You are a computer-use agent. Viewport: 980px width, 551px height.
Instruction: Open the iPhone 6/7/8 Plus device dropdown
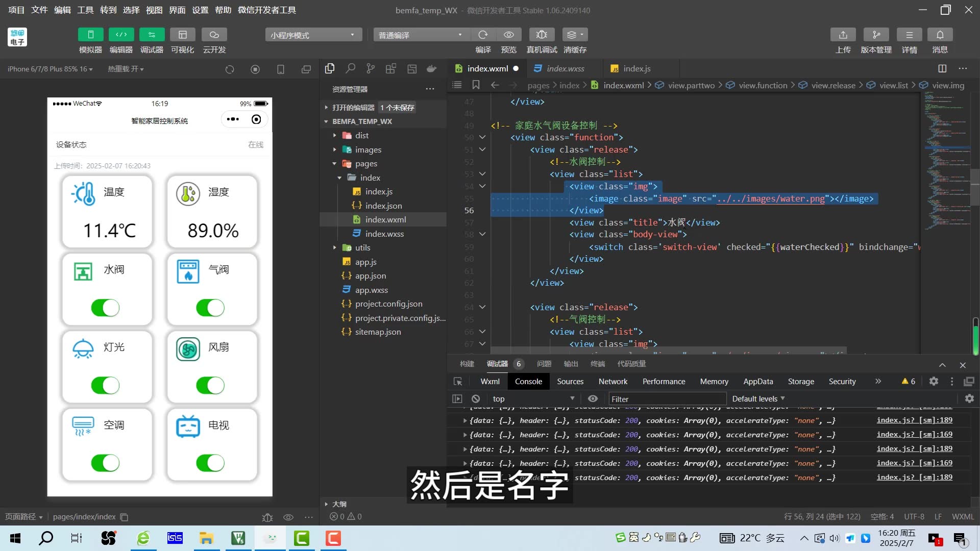(x=50, y=68)
